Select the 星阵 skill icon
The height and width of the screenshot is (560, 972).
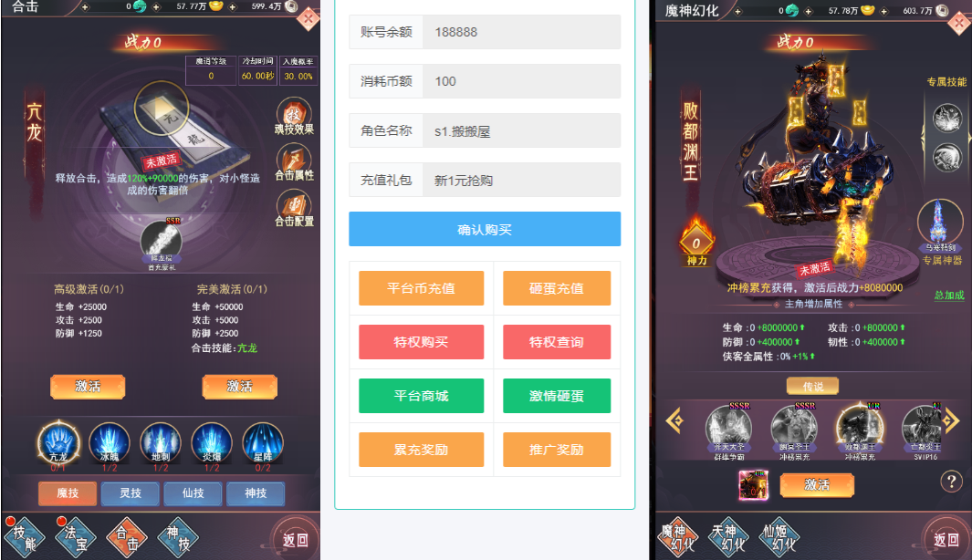tap(263, 445)
